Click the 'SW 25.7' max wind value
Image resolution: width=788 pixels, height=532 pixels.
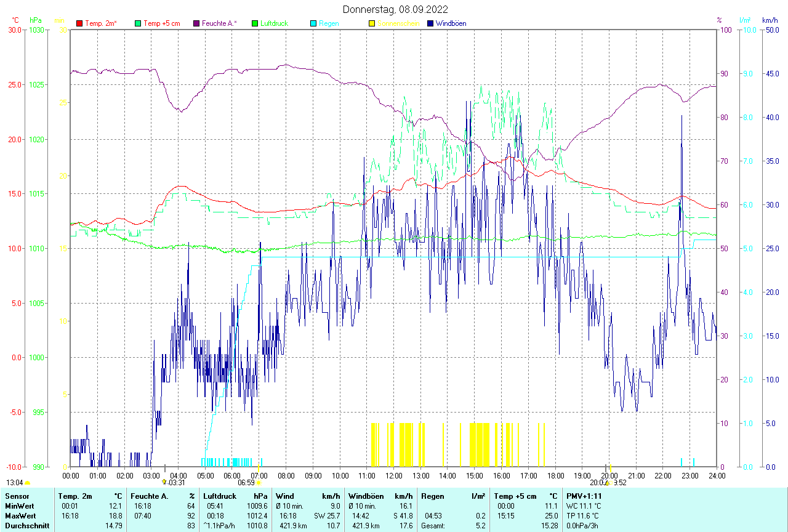[x=327, y=515]
